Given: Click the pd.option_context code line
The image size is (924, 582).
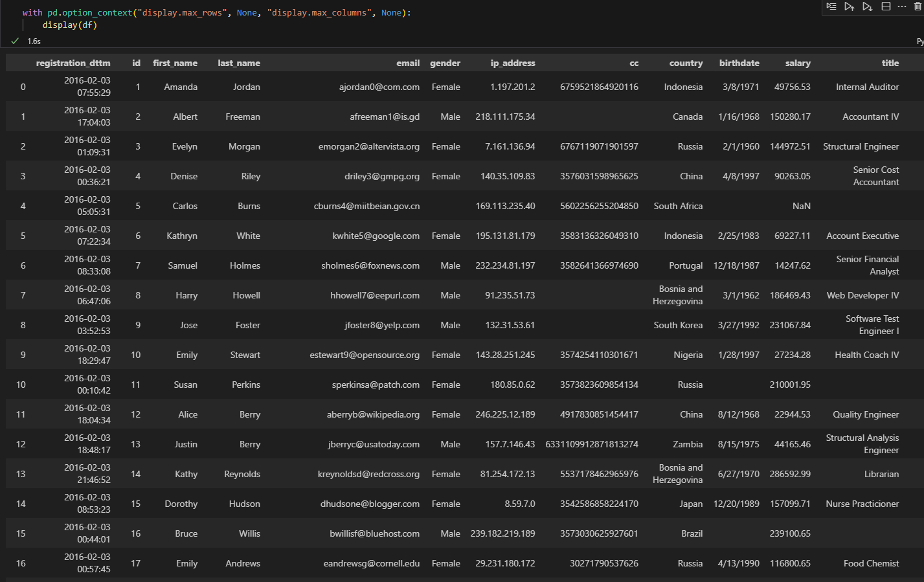Looking at the screenshot, I should (216, 12).
